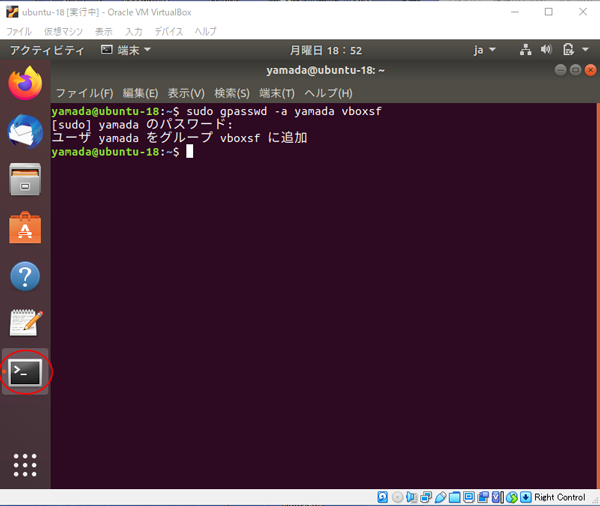The width and height of the screenshot is (600, 506).
Task: Click the ユーザ yamada をグループ vboxsf output line
Action: click(179, 138)
